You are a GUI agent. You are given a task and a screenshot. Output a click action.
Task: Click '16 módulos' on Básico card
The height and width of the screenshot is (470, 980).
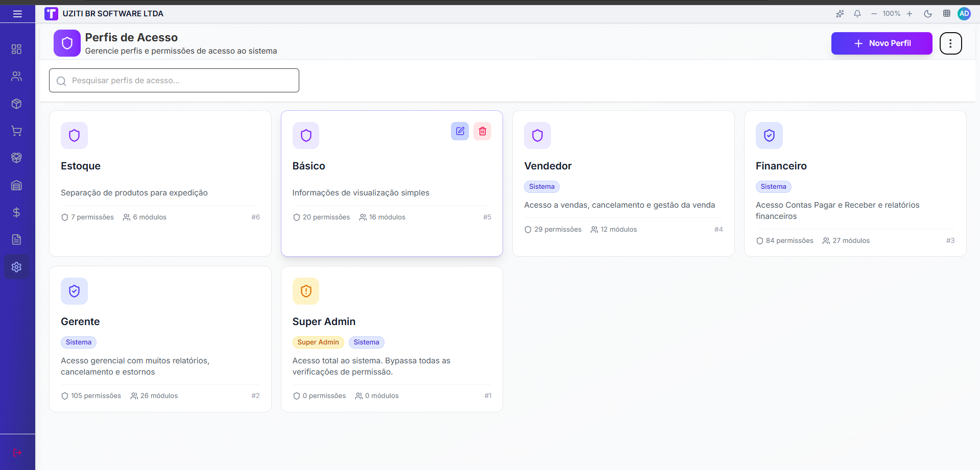coord(382,217)
